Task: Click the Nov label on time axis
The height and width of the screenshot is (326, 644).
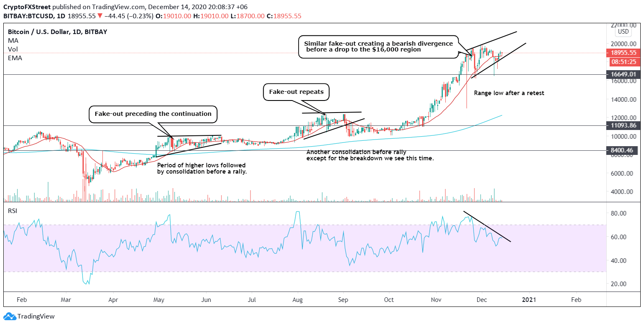Action: click(x=436, y=299)
